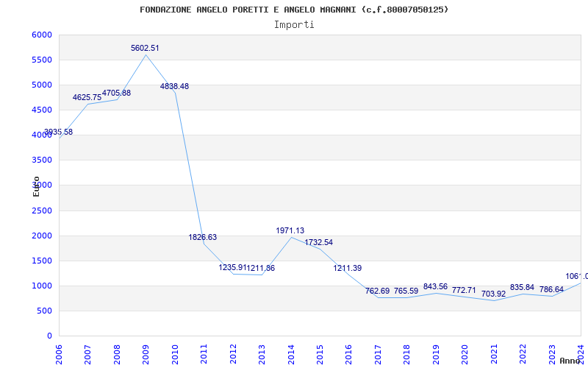
Task: Click the x-axis year label 2009
Action: pyautogui.click(x=146, y=355)
